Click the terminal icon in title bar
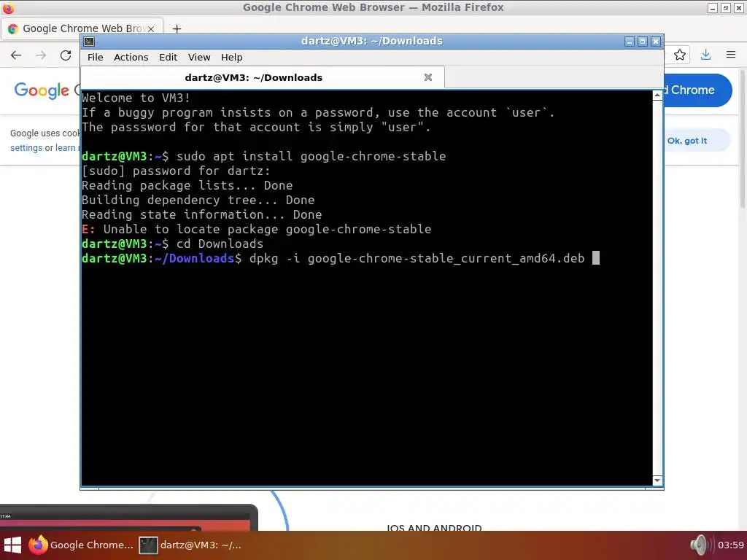This screenshot has height=560, width=747. (x=89, y=42)
